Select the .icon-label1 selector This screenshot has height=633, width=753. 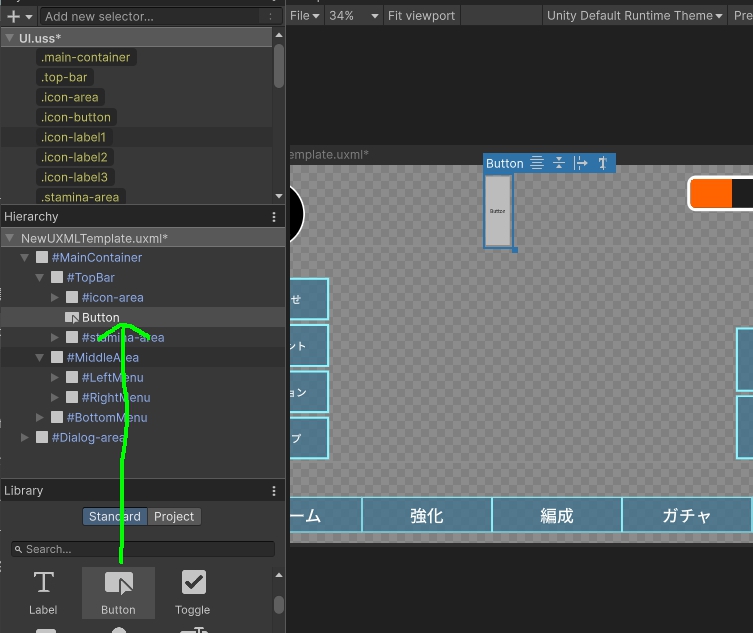(x=74, y=137)
